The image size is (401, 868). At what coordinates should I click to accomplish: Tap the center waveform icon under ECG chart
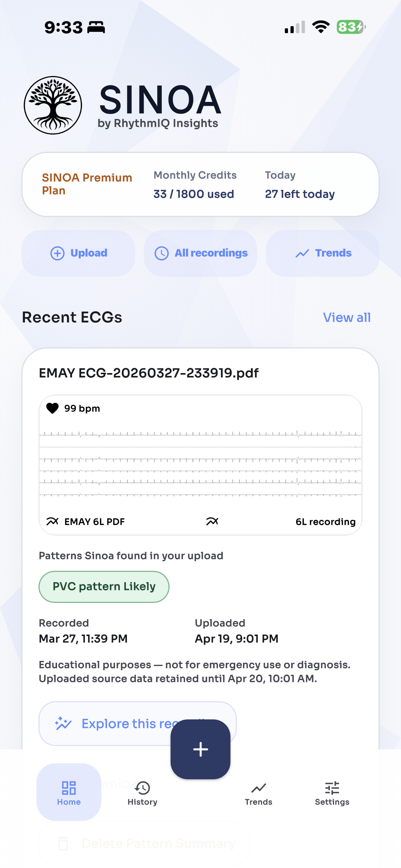[212, 521]
